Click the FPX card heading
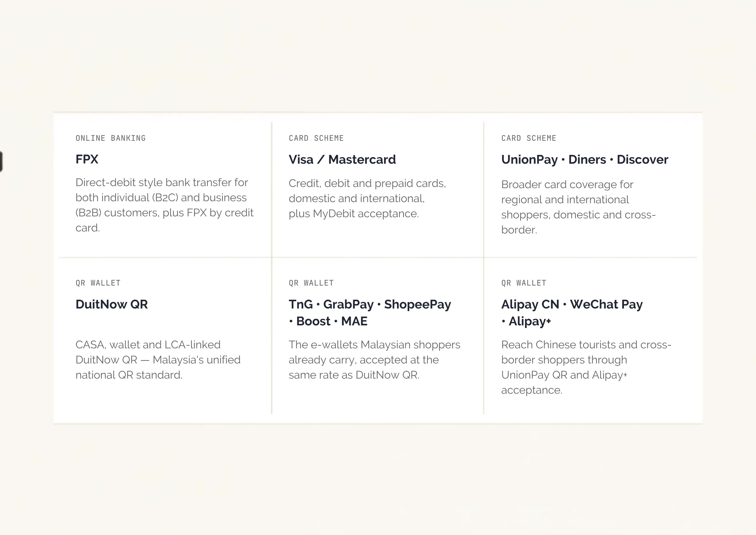Screen dimensions: 756x535 pyautogui.click(x=87, y=159)
